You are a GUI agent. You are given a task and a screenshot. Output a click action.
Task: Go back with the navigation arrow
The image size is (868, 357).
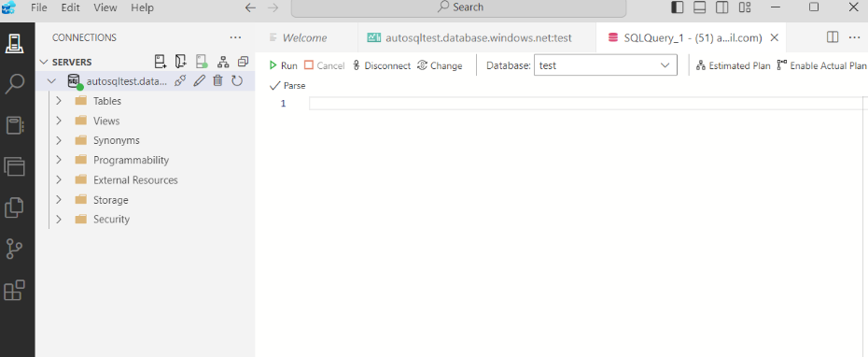coord(250,7)
